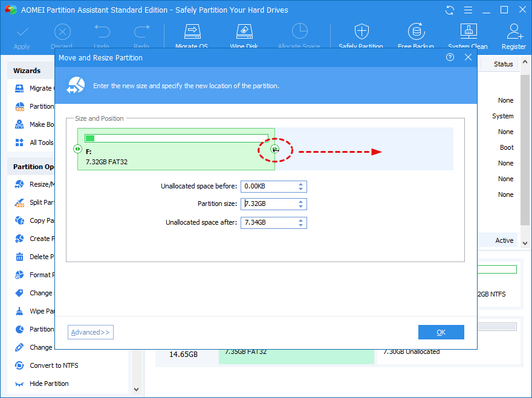Choose Hide Partition from the sidebar
532x398 pixels.
coord(49,384)
